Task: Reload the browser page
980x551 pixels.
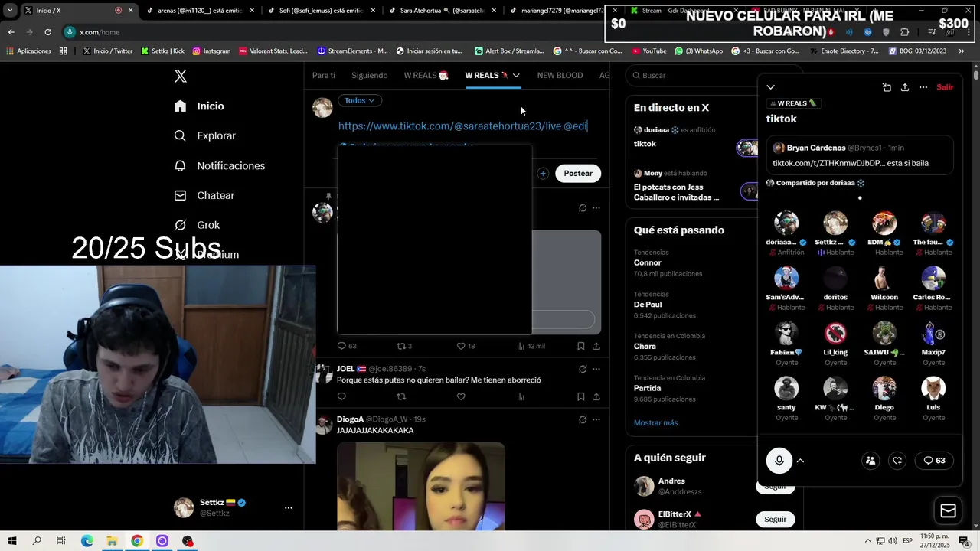Action: pyautogui.click(x=47, y=32)
